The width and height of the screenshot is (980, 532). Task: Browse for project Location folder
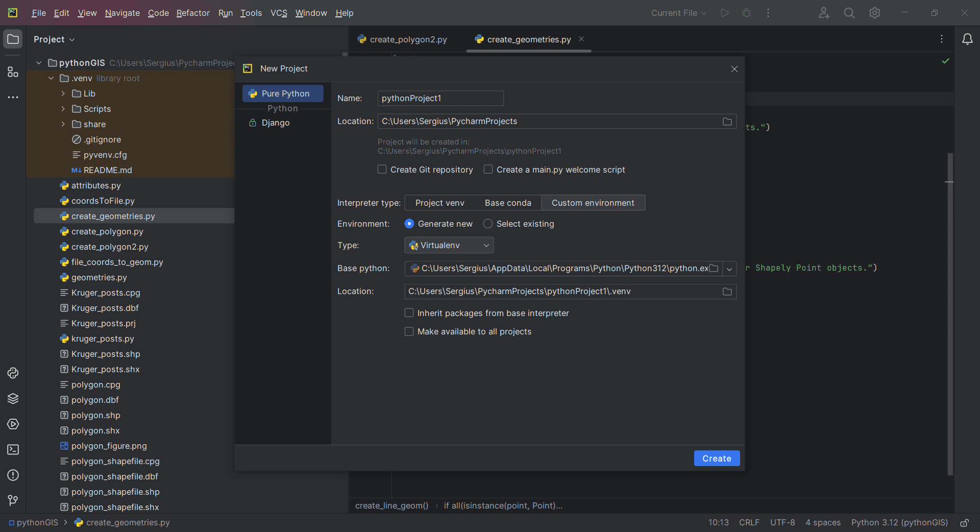click(727, 122)
